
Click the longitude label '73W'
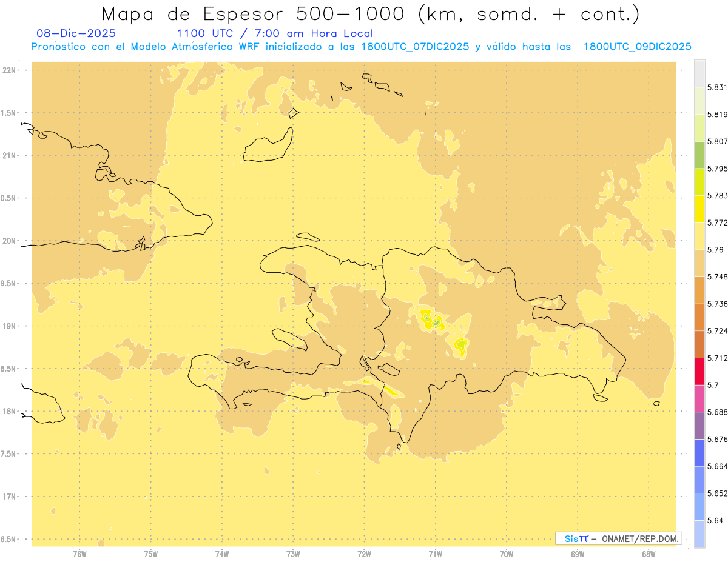pos(293,554)
